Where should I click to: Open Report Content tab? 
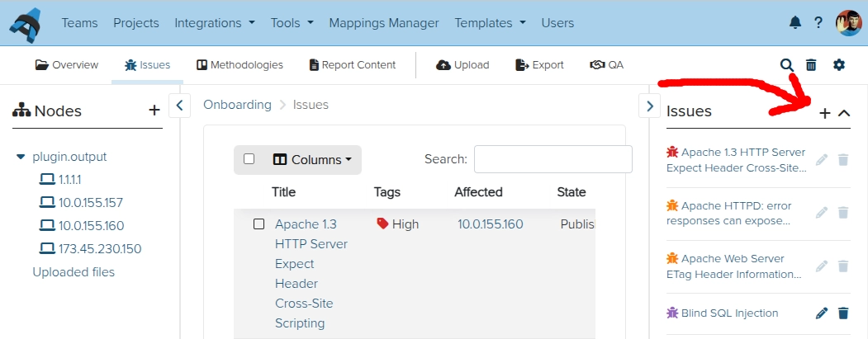(353, 65)
